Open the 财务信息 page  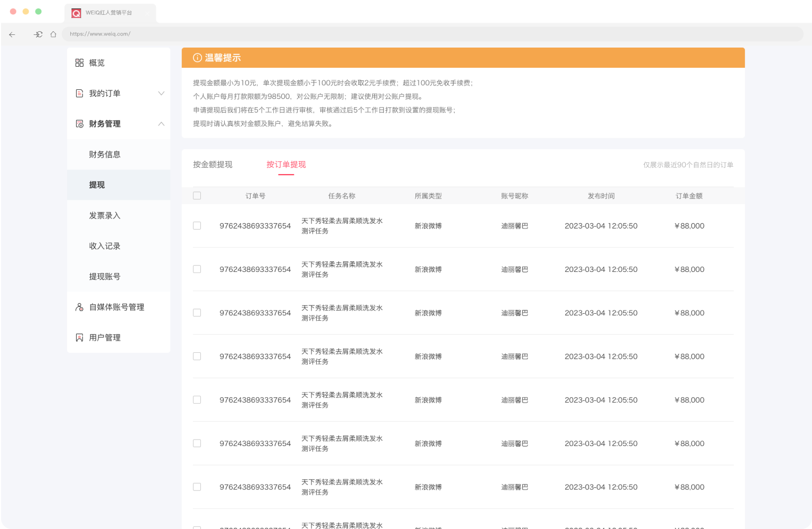[x=105, y=154]
